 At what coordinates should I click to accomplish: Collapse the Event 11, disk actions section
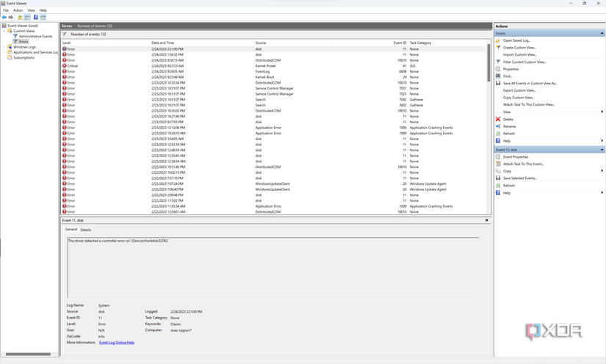[602, 150]
